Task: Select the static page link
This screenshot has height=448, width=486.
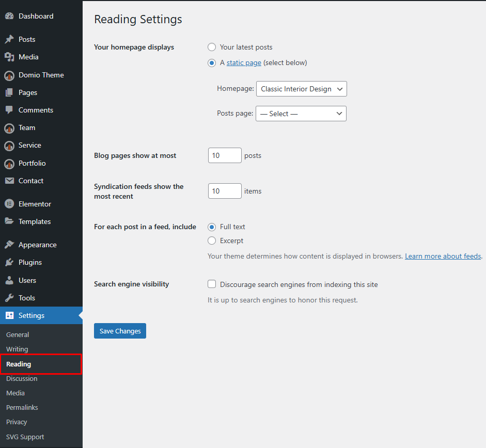Action: pos(243,62)
